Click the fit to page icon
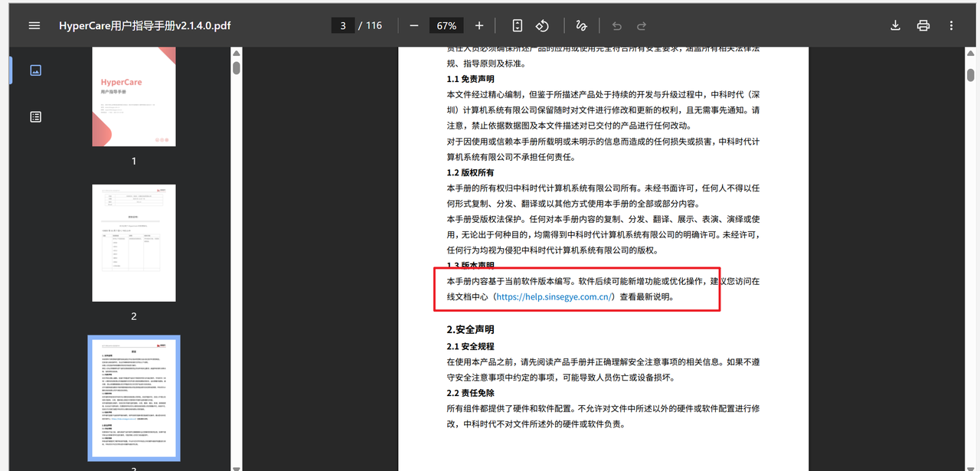 tap(518, 25)
